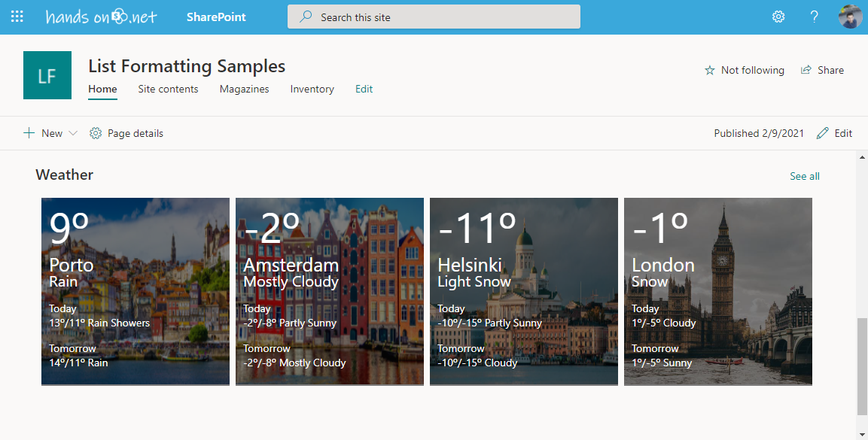
Task: Open the Porto weather card
Action: (x=136, y=291)
